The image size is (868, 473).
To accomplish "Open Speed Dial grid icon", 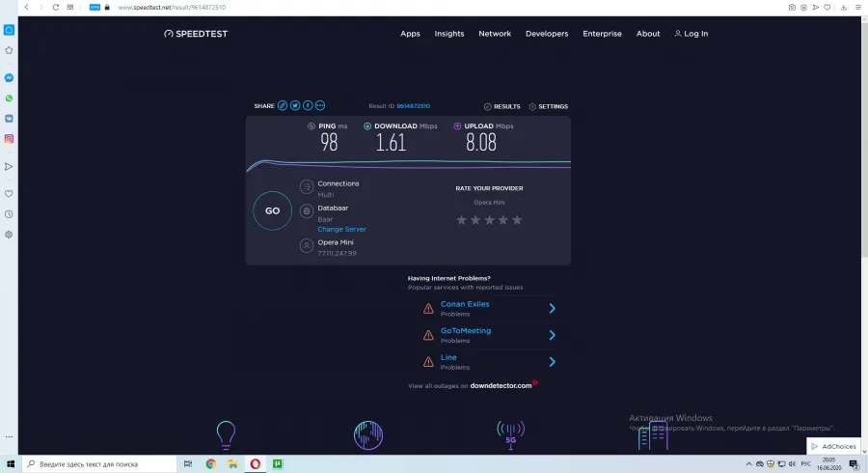I will [x=70, y=7].
